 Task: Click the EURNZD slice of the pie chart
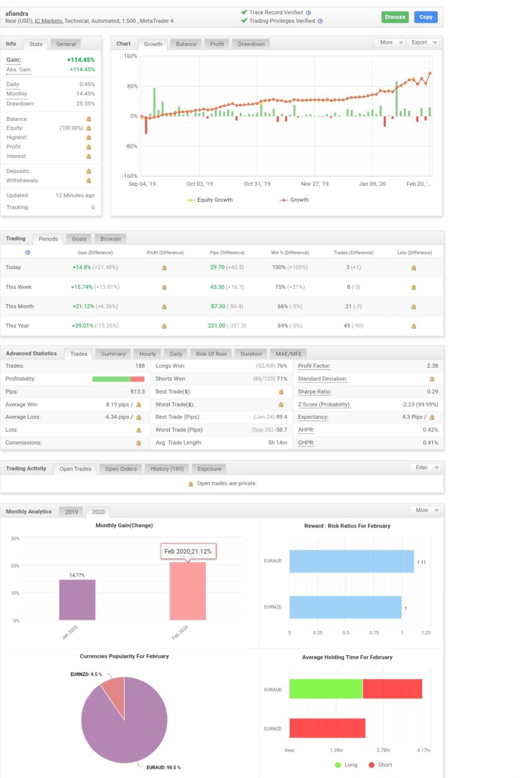115,694
